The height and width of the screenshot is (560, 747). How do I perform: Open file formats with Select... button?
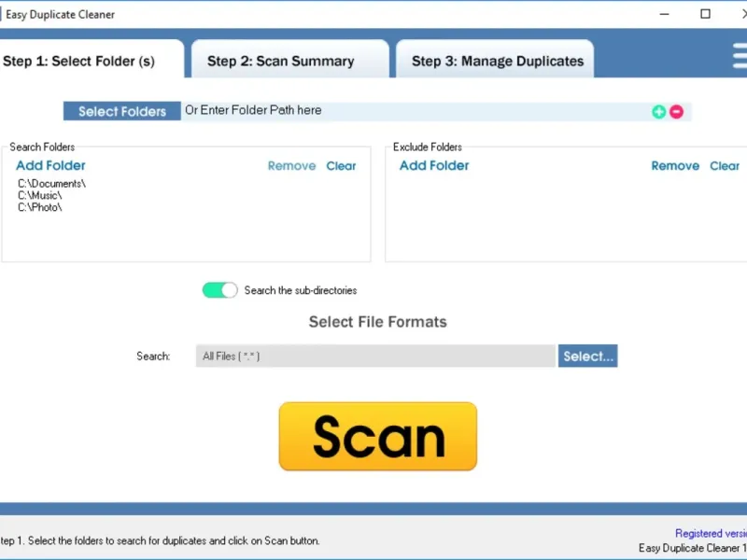588,357
